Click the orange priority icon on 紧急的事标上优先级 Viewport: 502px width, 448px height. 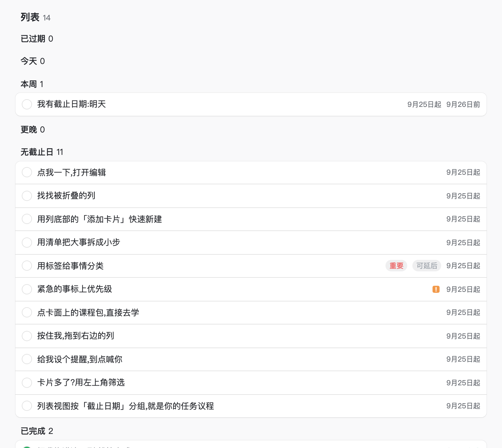(436, 289)
